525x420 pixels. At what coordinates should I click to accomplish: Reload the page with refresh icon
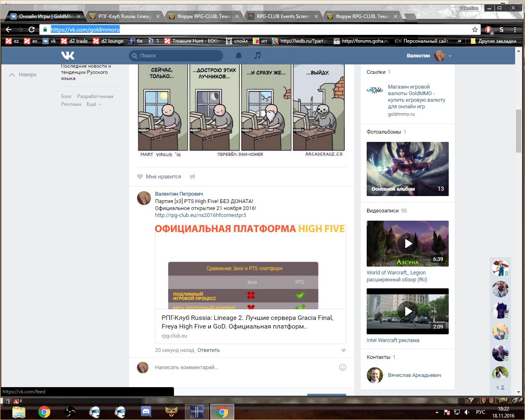click(x=32, y=30)
